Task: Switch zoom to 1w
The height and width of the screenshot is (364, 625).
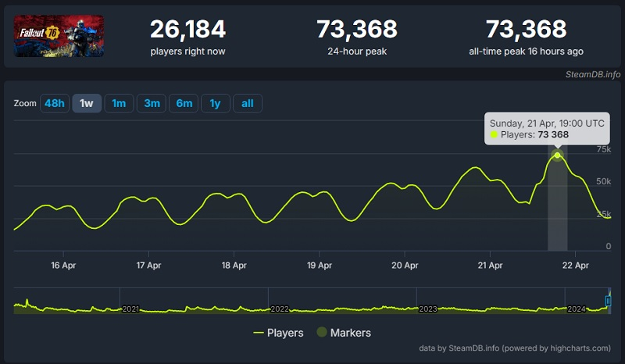Action: [x=87, y=103]
